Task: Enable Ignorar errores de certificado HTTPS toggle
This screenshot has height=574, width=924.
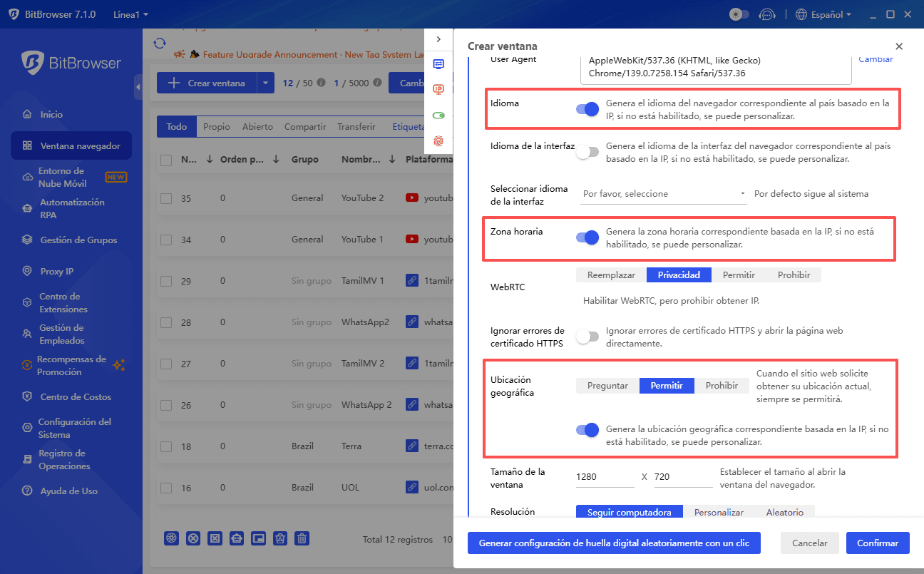Action: pyautogui.click(x=587, y=337)
